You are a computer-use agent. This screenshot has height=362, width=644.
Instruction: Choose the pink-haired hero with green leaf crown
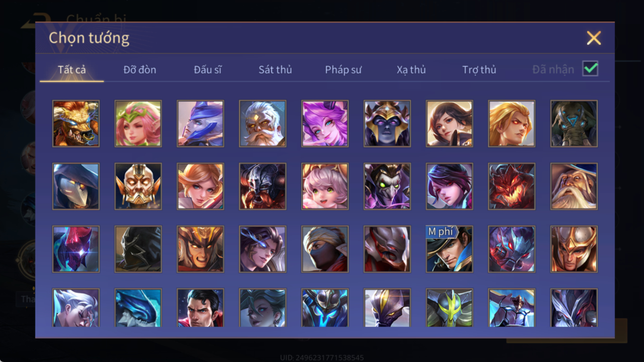pos(138,124)
